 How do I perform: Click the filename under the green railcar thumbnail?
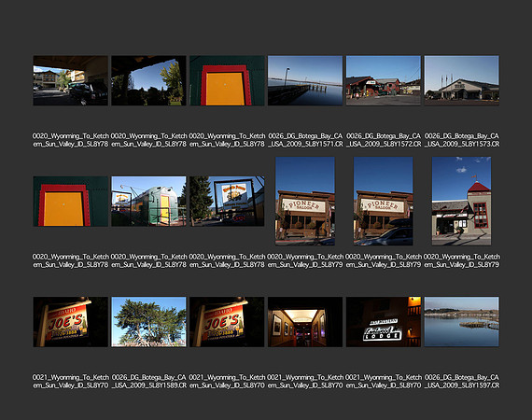pyautogui.click(x=149, y=260)
